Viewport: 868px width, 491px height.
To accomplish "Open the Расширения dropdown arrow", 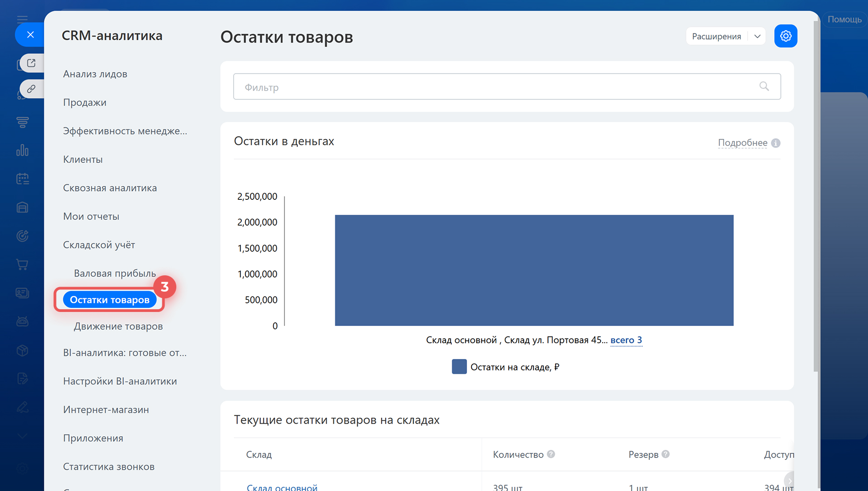I will [757, 36].
